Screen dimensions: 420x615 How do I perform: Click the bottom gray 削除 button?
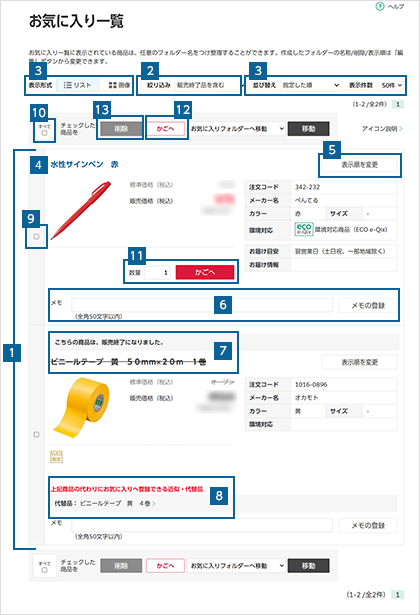coord(121,566)
